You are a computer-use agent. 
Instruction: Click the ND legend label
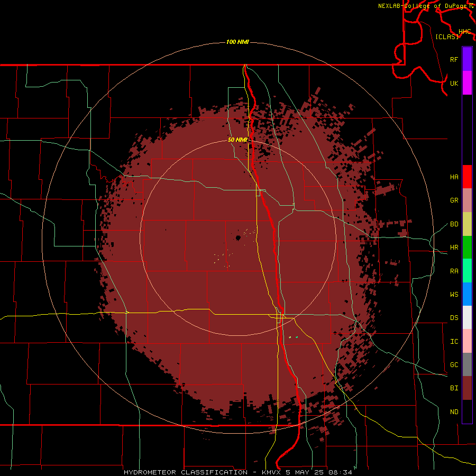(x=454, y=411)
